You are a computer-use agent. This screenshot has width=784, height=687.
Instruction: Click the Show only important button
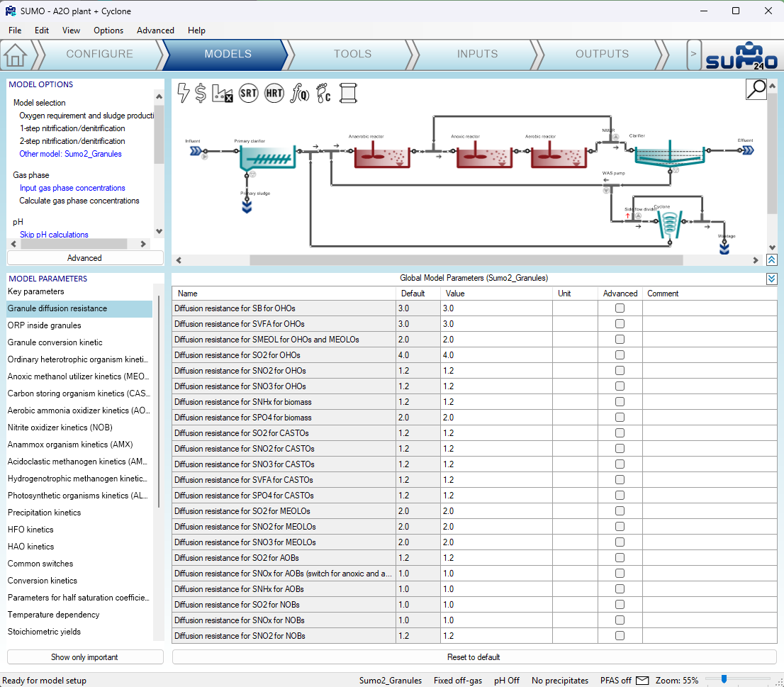click(x=85, y=657)
